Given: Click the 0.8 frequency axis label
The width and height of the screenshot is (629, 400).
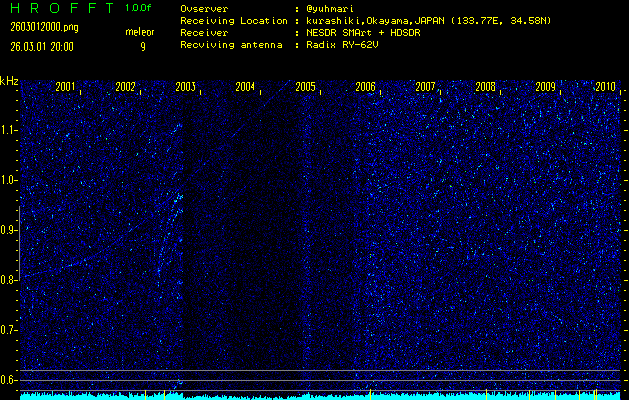Looking at the screenshot, I should click(x=8, y=280).
